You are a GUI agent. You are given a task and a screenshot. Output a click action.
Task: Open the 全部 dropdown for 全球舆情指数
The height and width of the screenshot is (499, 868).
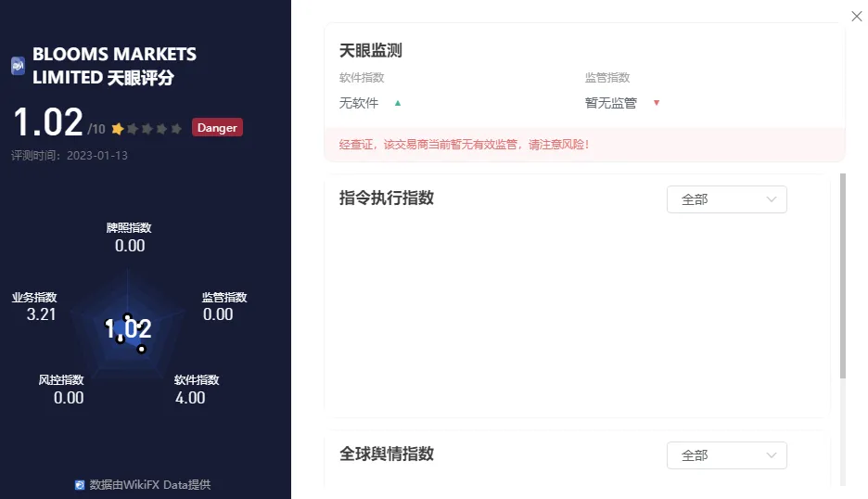point(726,455)
